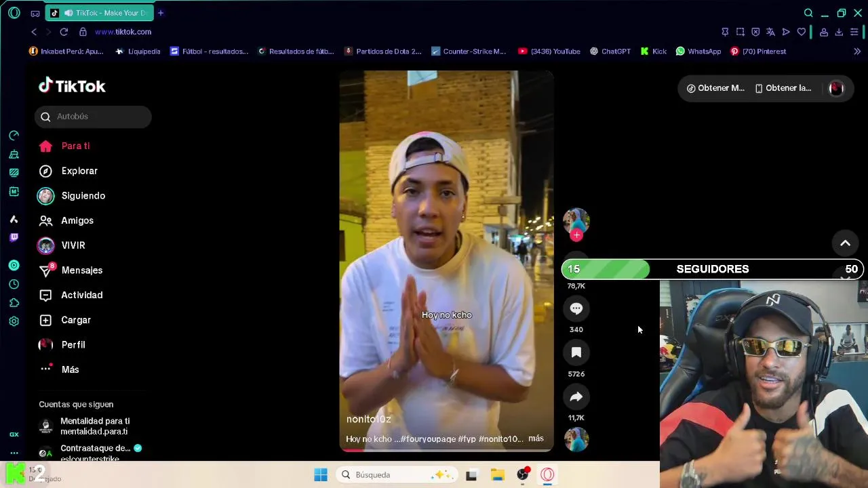Image resolution: width=868 pixels, height=488 pixels.
Task: Open the three-dots menu in Opera sidebar
Action: 14,453
